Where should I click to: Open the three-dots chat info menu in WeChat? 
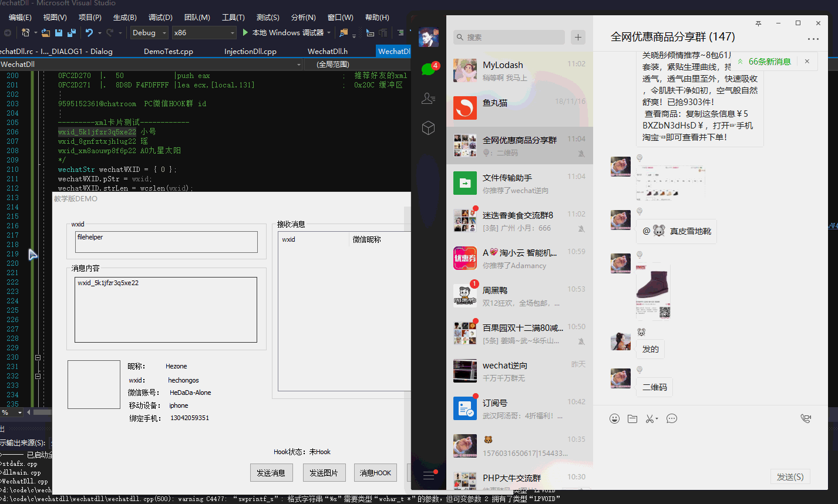(x=813, y=39)
